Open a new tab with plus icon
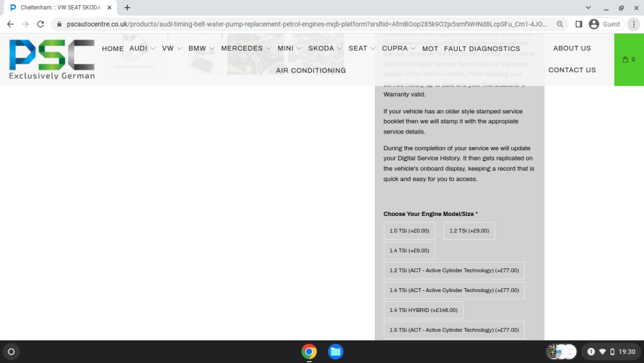 coord(128,7)
